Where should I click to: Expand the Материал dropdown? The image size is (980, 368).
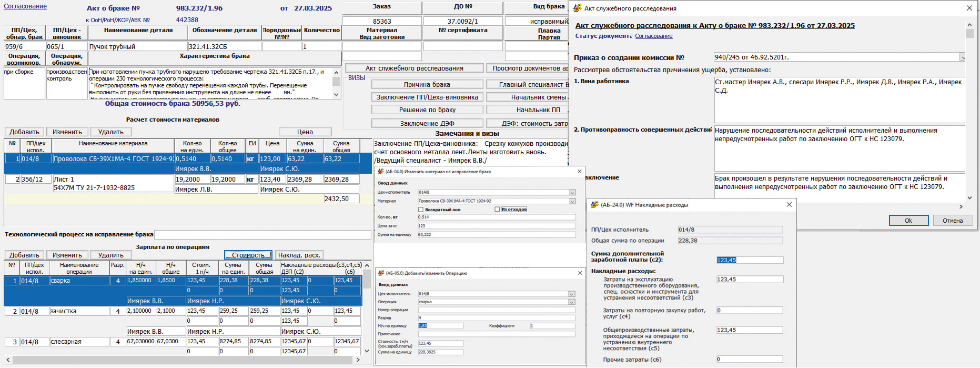[572, 201]
